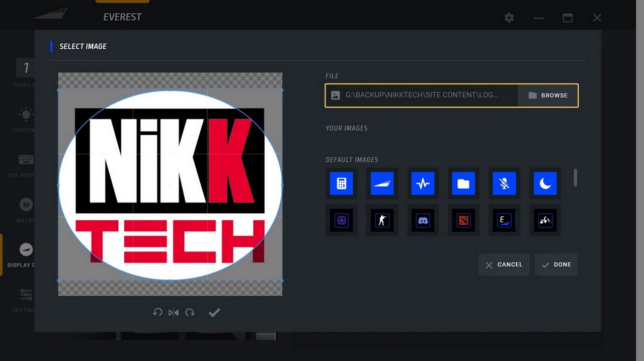Open the Display Dial sidebar section
Viewport: 644px width, 361px height.
22,255
